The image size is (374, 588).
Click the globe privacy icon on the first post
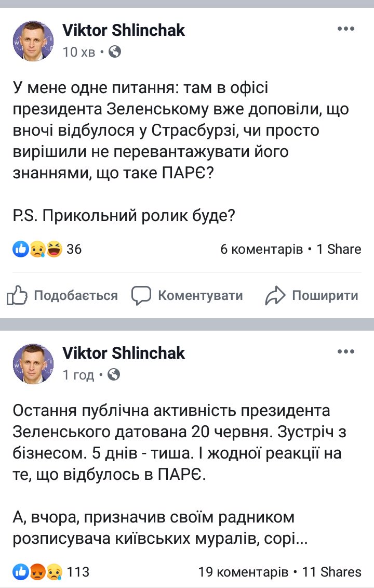[x=115, y=51]
